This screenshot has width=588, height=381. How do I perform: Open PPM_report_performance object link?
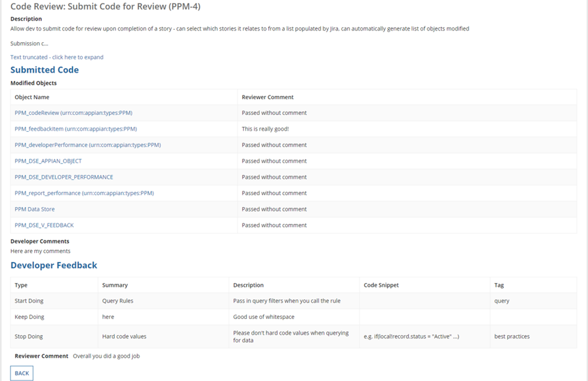(84, 193)
